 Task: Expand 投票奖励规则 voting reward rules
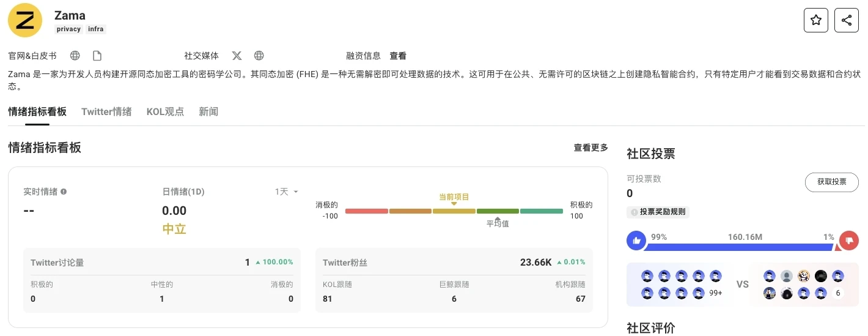658,212
